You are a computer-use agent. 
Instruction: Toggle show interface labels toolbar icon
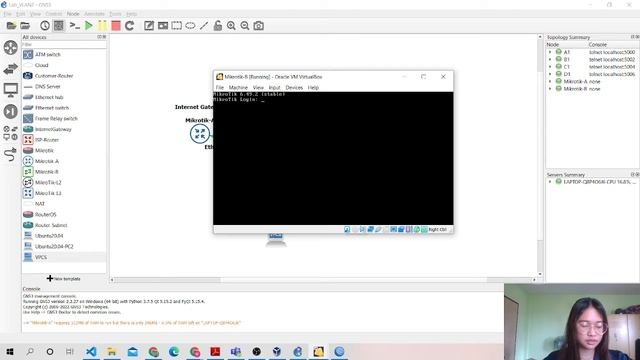(x=59, y=26)
